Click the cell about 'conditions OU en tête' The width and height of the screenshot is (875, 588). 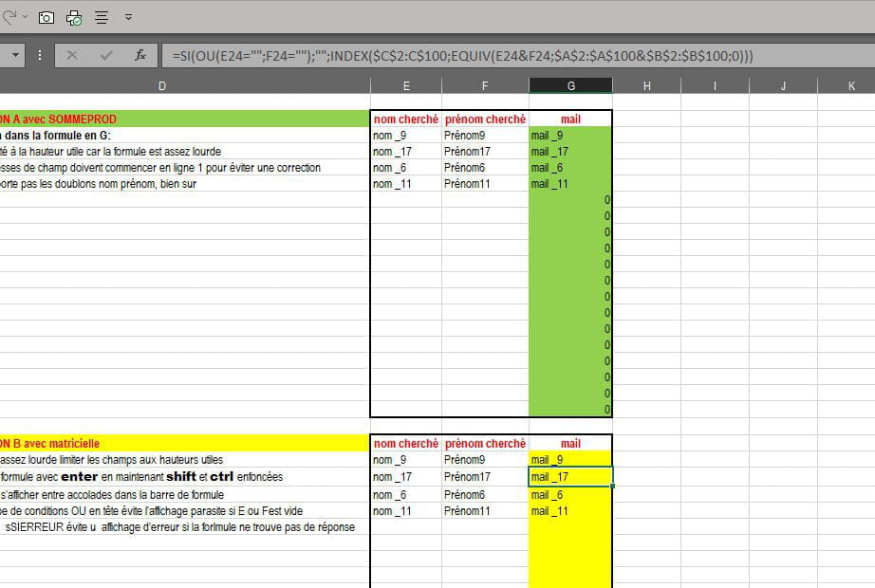(185, 511)
